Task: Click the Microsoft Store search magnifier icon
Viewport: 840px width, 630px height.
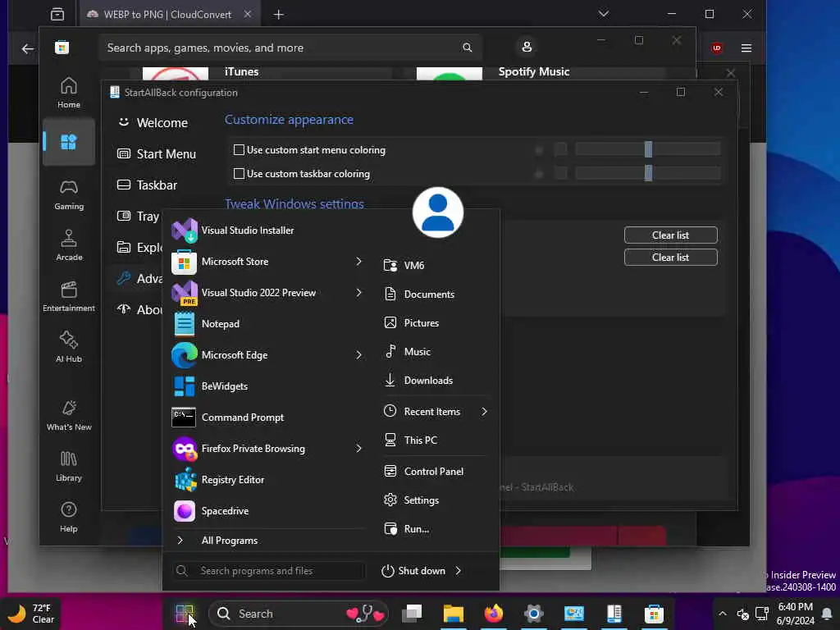Action: click(467, 48)
